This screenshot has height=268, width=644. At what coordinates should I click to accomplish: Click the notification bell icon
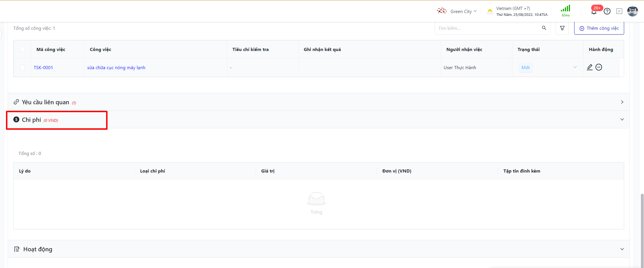[594, 12]
